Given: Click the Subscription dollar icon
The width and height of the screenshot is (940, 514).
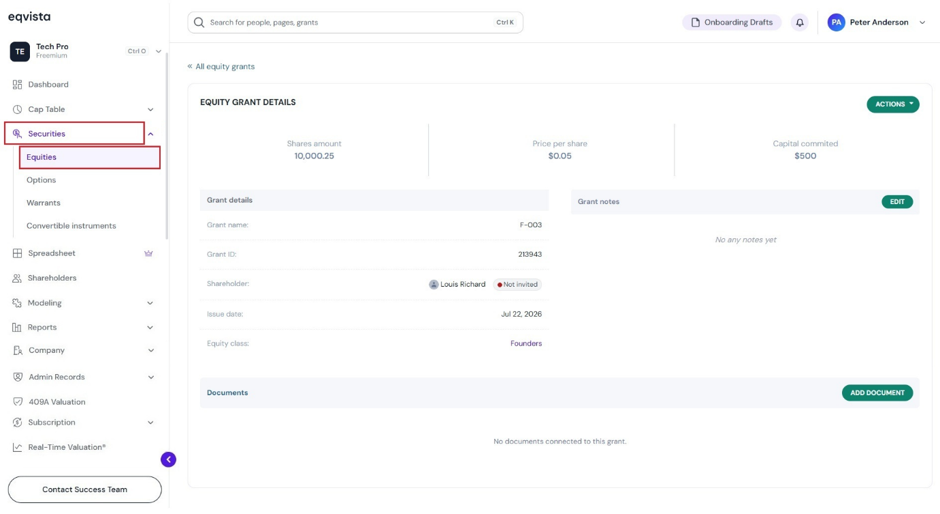Looking at the screenshot, I should pos(17,423).
